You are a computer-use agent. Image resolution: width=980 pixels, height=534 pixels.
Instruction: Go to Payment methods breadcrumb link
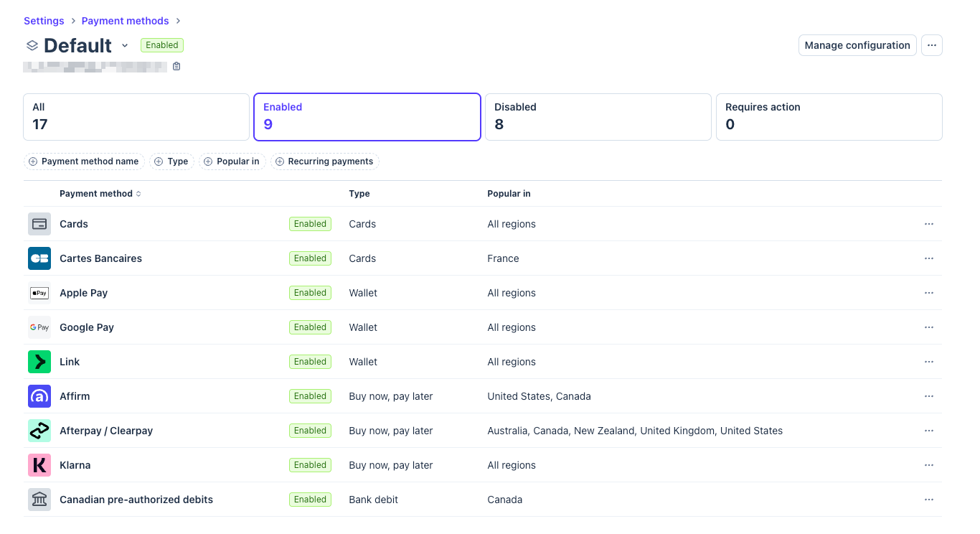click(126, 21)
